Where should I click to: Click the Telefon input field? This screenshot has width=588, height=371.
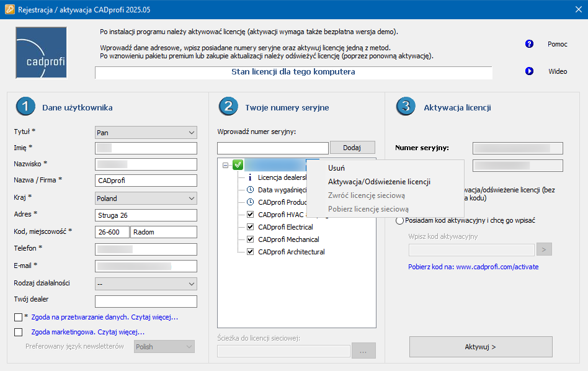(x=146, y=249)
